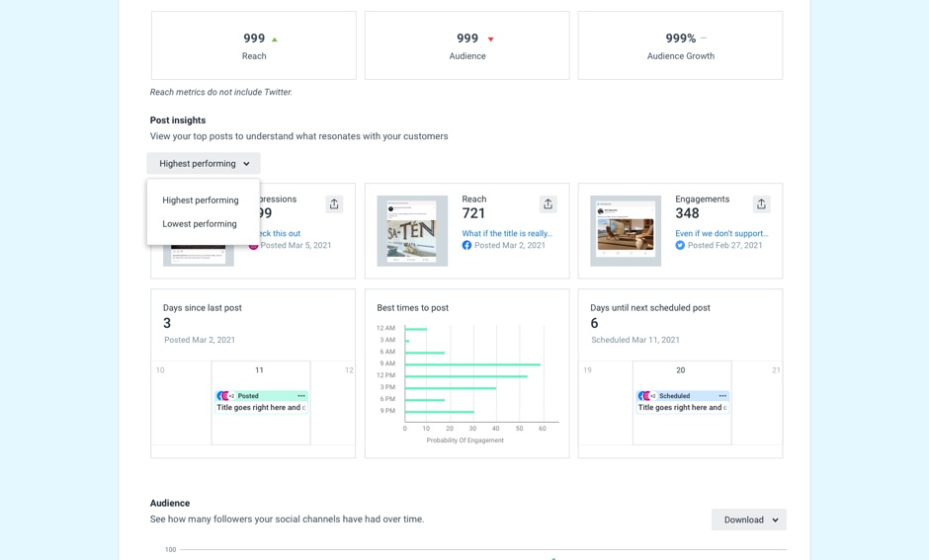Open the Highest performing dropdown
The width and height of the screenshot is (929, 560).
(x=204, y=163)
